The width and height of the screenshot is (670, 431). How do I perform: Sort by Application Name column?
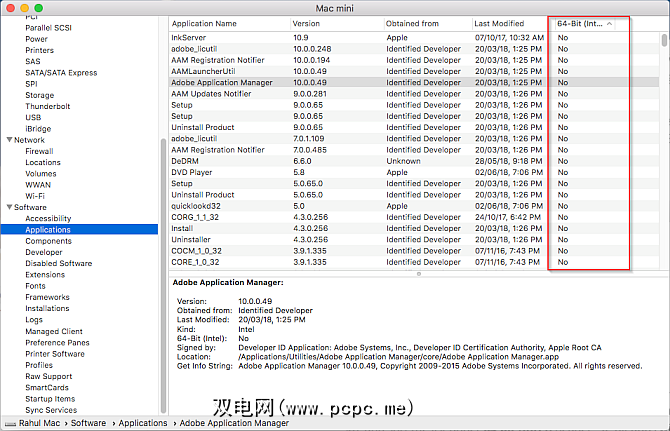coord(204,23)
